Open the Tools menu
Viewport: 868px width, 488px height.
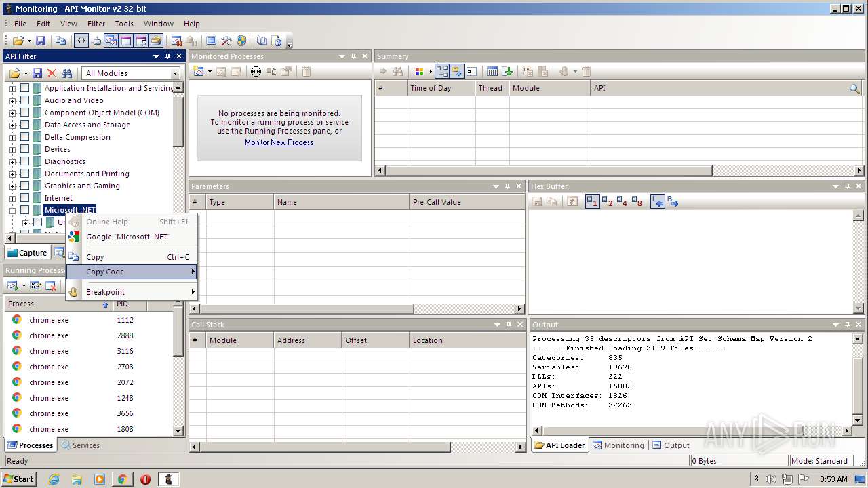(124, 24)
